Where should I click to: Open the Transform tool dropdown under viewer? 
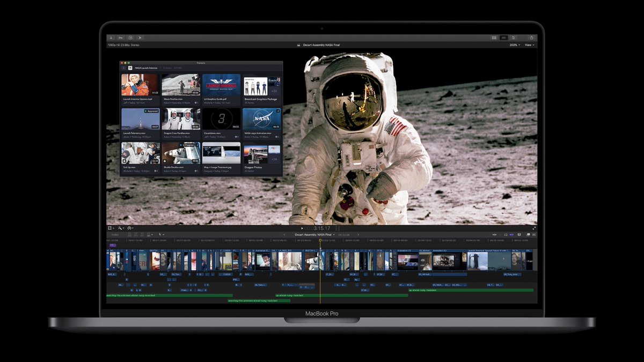(111, 228)
